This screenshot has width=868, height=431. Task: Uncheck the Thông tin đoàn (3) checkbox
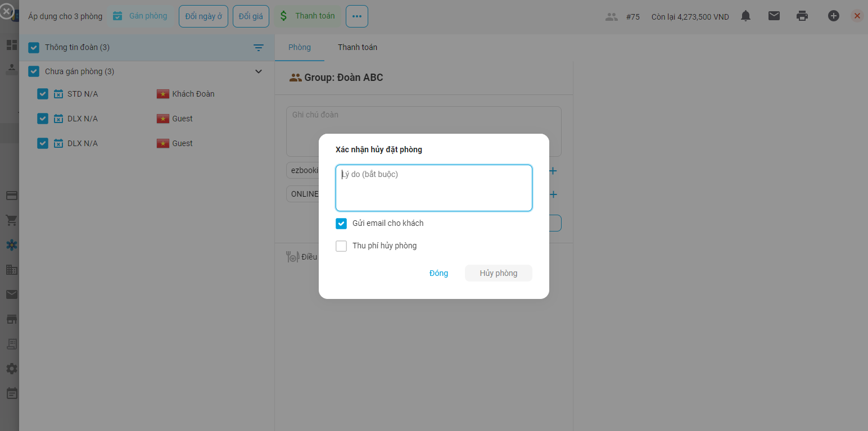point(34,48)
